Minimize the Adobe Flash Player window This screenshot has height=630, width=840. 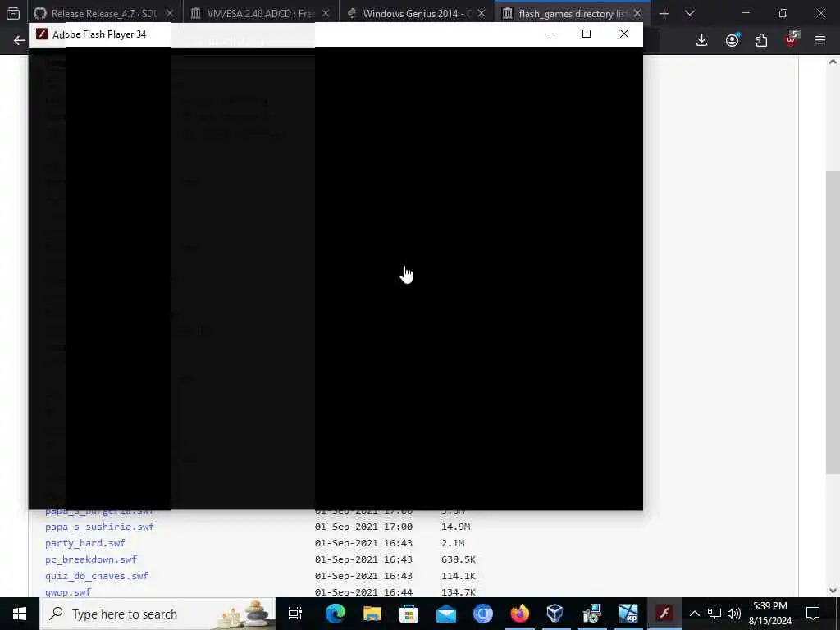[x=549, y=34]
